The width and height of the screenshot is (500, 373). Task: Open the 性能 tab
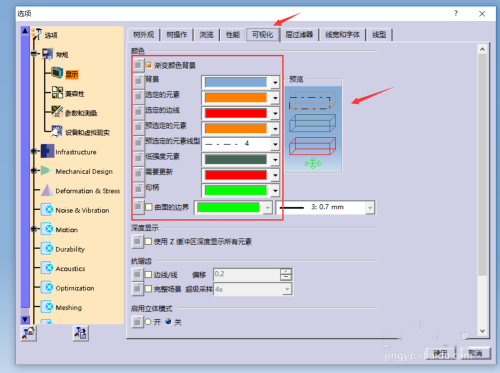click(x=233, y=35)
